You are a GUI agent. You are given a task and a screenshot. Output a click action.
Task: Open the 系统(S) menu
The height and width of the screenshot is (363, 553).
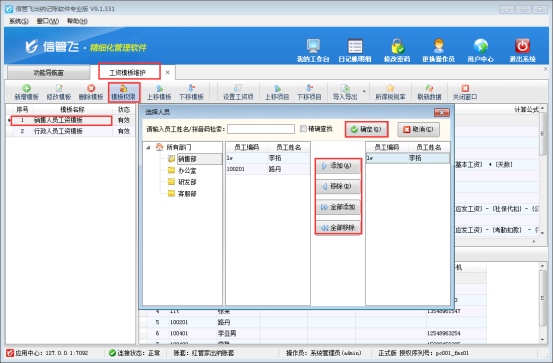(19, 21)
